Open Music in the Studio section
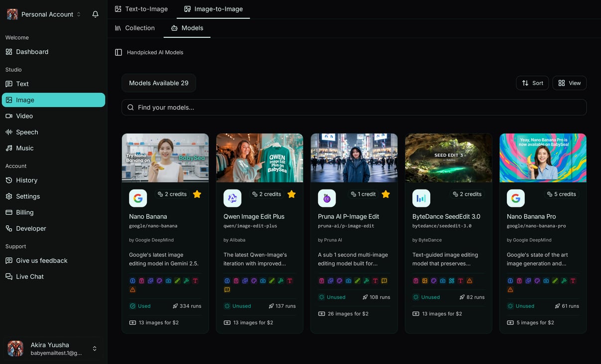The width and height of the screenshot is (601, 364). tap(25, 148)
